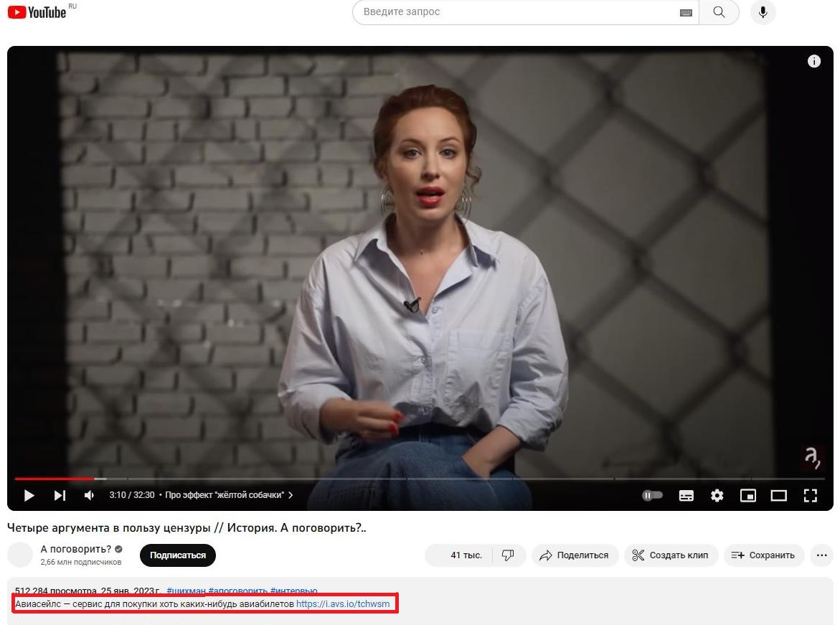Enter full screen mode
840x625 pixels.
(x=810, y=495)
